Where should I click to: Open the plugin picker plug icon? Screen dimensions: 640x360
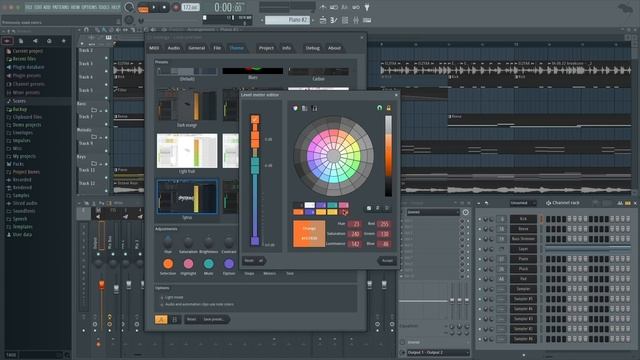pos(367,7)
